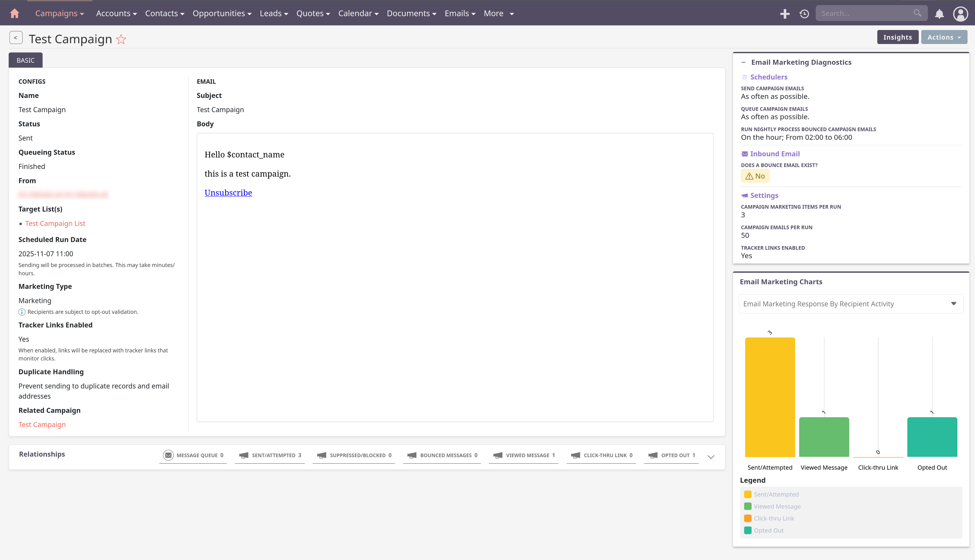The image size is (975, 560).
Task: Favorite Test Campaign with star icon
Action: [x=121, y=39]
